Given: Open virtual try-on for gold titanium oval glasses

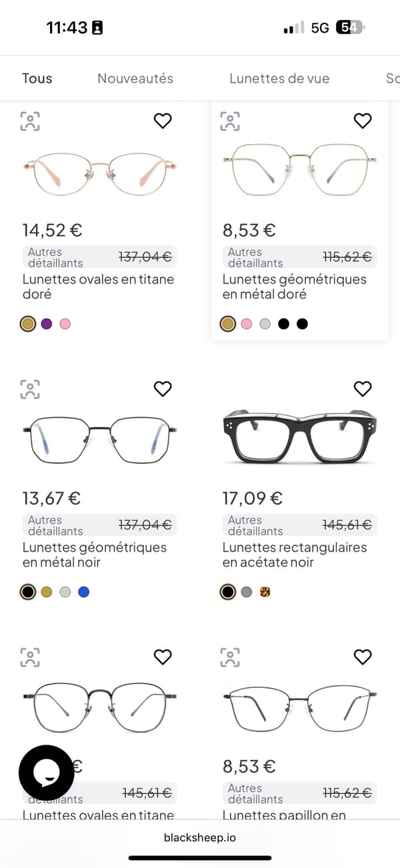Looking at the screenshot, I should 30,121.
